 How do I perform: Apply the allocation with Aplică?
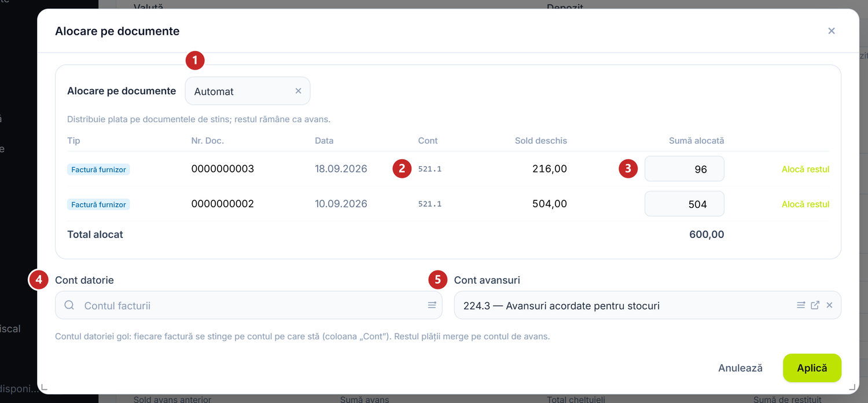tap(812, 368)
